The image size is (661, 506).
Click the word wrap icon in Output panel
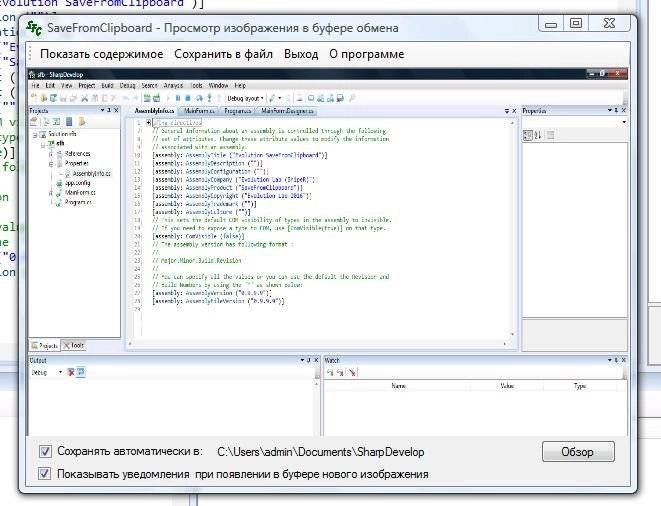[x=81, y=372]
